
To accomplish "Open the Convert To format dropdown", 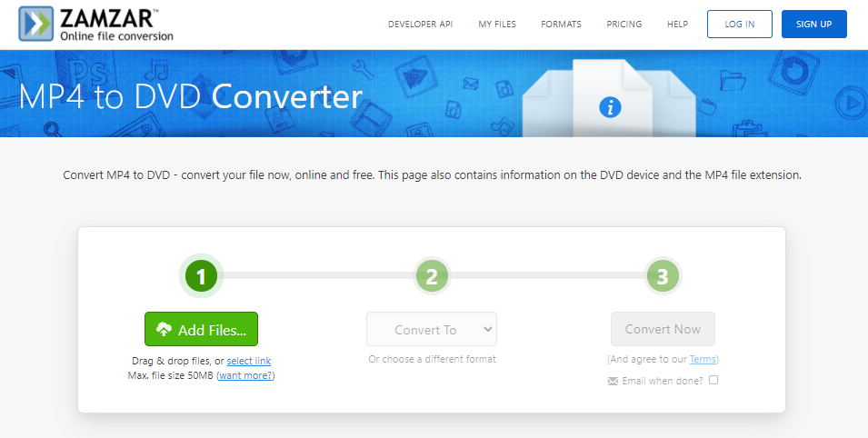I will (x=432, y=329).
